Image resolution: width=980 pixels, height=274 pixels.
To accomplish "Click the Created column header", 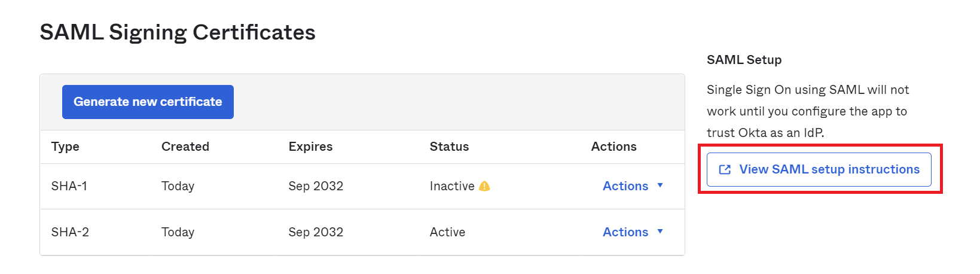I will [x=185, y=147].
